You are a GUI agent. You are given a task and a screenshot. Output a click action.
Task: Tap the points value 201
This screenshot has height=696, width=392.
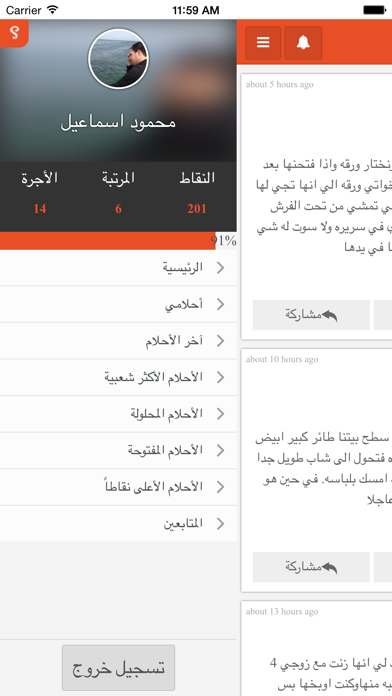pos(197,209)
